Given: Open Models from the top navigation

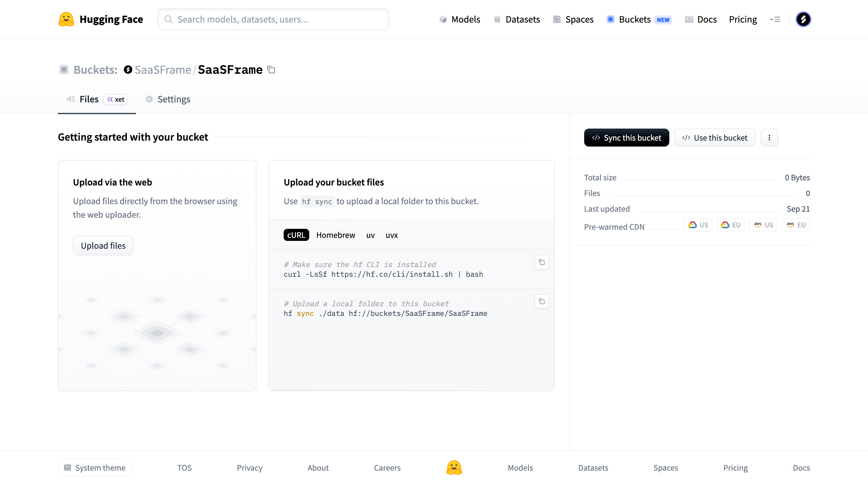Looking at the screenshot, I should (x=460, y=19).
